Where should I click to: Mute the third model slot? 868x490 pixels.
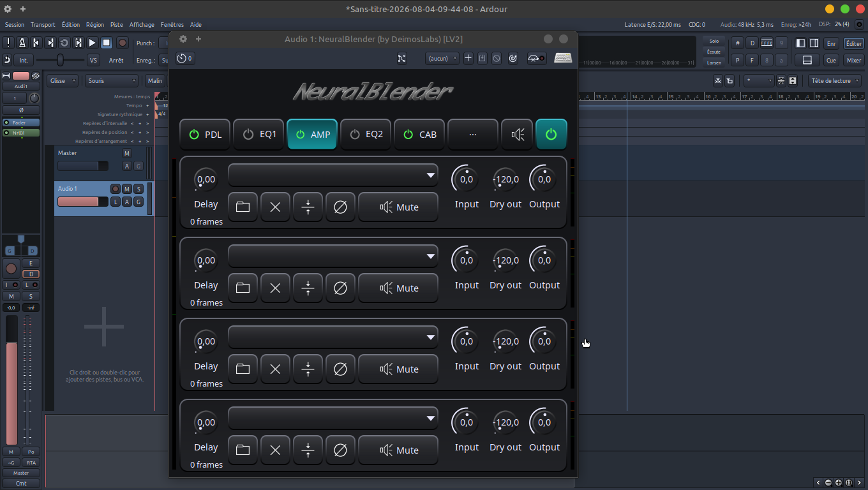coord(398,369)
